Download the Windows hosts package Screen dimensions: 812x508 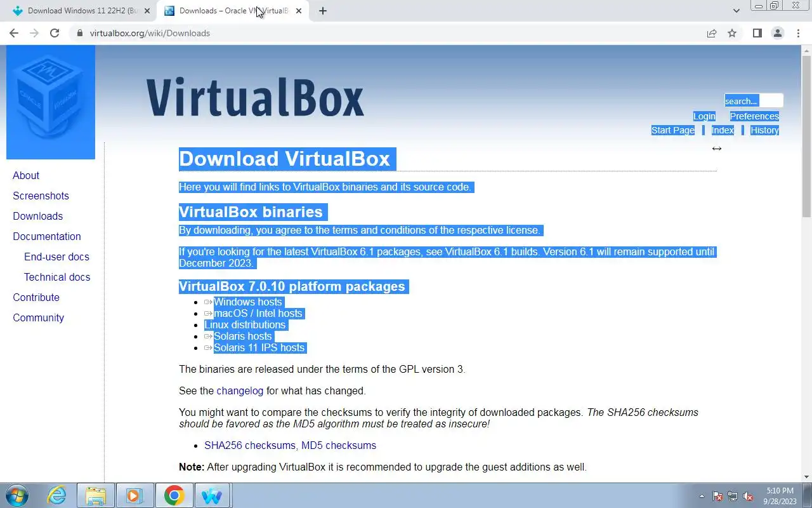[247, 302]
